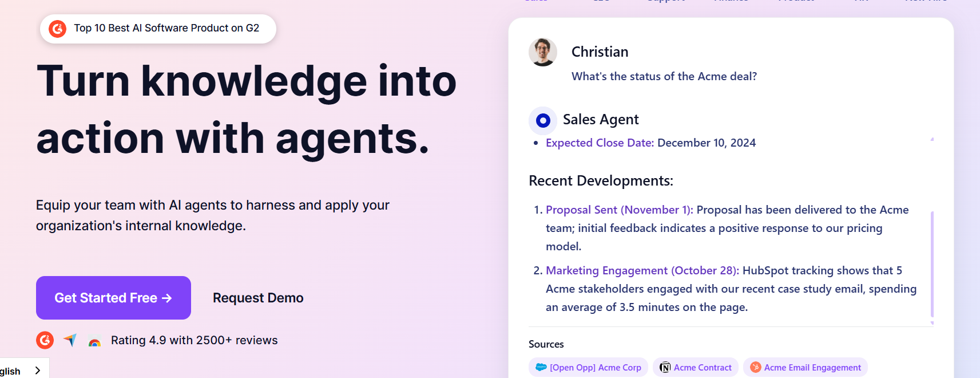980x378 pixels.
Task: Click the Salesforce cloud icon in sources
Action: pyautogui.click(x=541, y=367)
